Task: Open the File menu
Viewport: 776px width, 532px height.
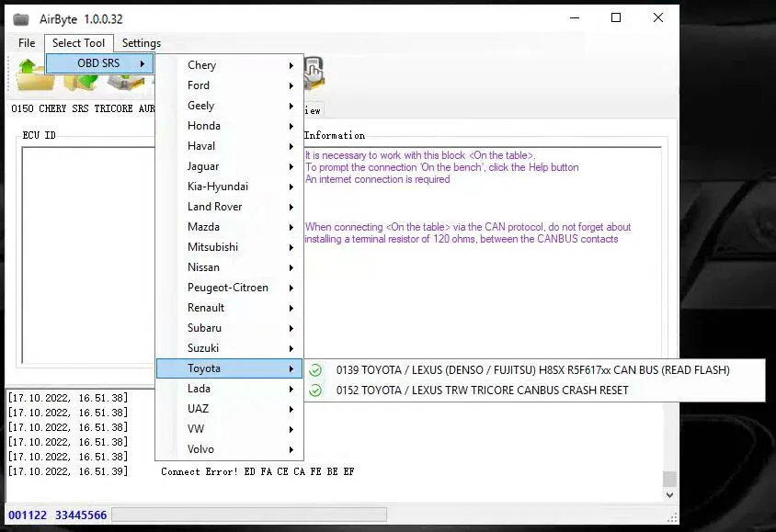Action: [x=27, y=43]
